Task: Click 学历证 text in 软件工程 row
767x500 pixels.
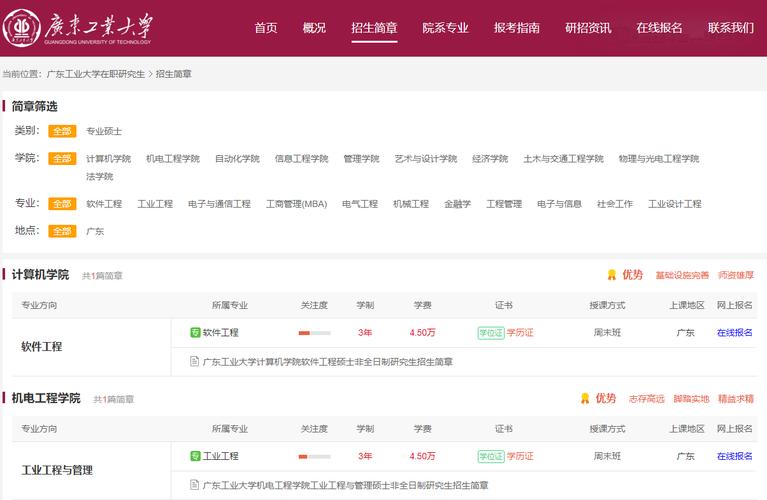Action: [x=520, y=333]
